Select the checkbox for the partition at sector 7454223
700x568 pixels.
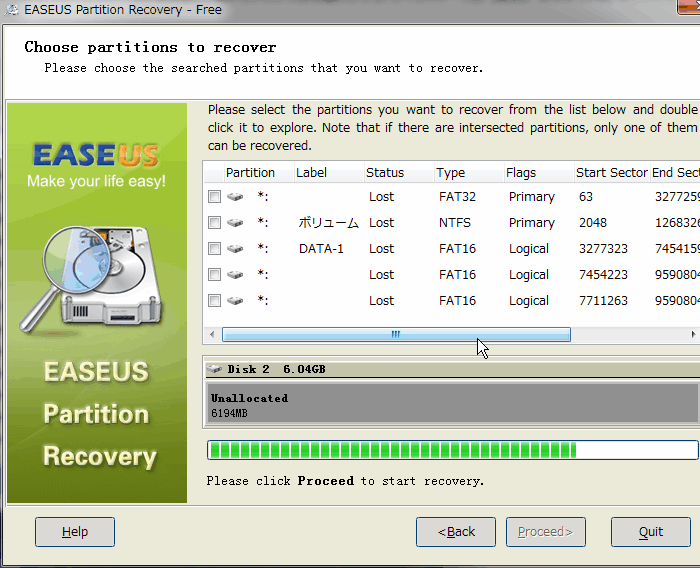click(214, 275)
